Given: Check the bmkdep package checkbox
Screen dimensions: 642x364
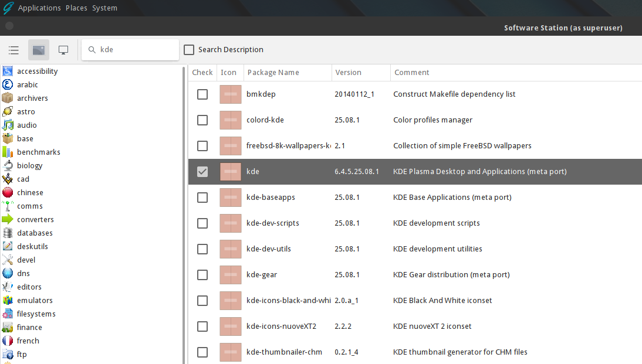Looking at the screenshot, I should coord(202,94).
